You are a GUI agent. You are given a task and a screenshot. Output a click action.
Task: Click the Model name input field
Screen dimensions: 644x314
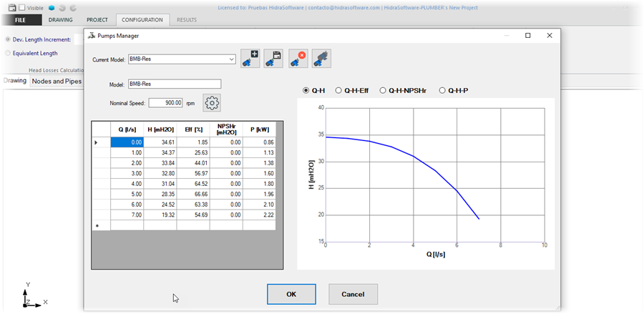pos(175,84)
